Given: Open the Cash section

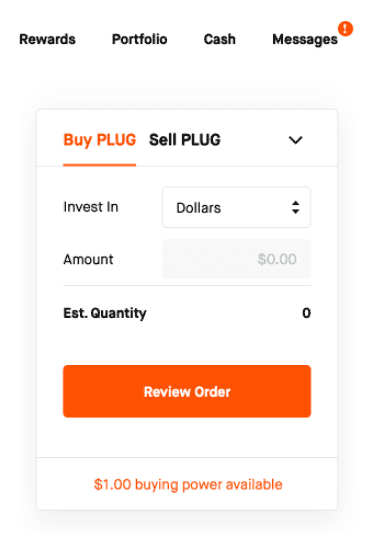Looking at the screenshot, I should click(x=219, y=39).
